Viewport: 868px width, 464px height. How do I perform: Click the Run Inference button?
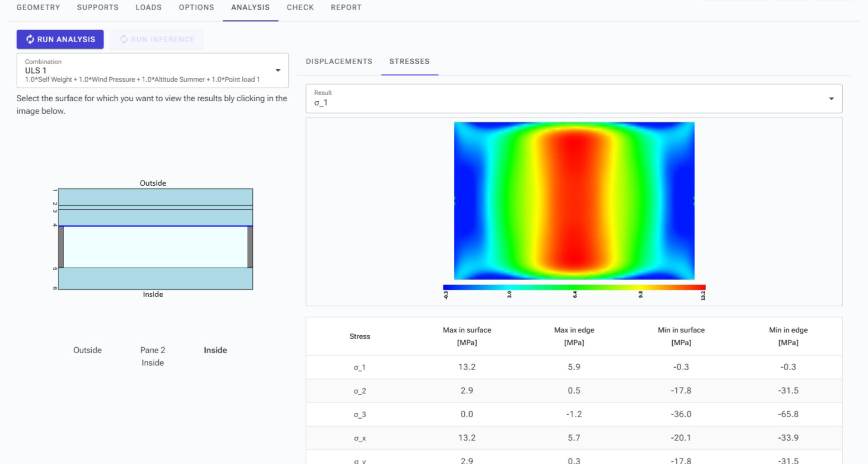click(x=156, y=39)
